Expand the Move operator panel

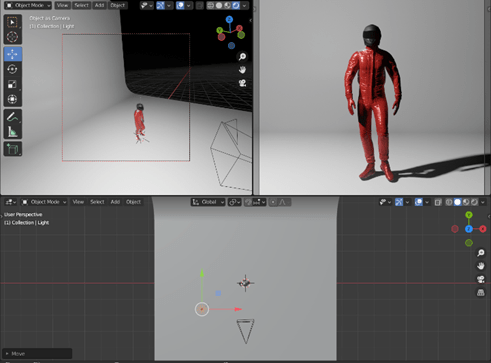(x=37, y=354)
